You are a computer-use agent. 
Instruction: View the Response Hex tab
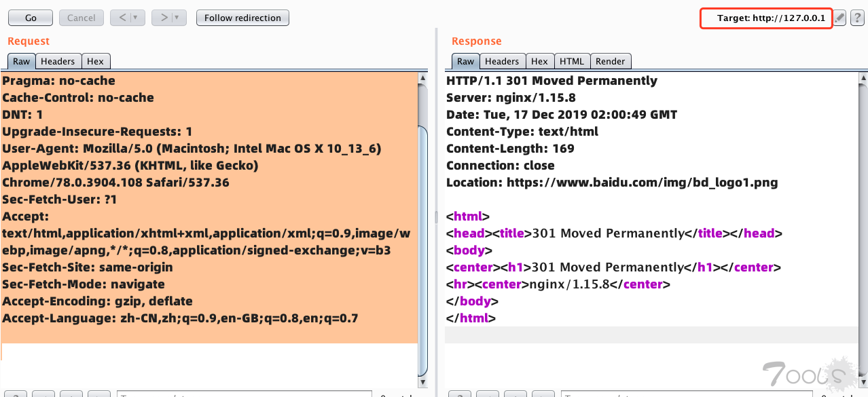pos(539,61)
